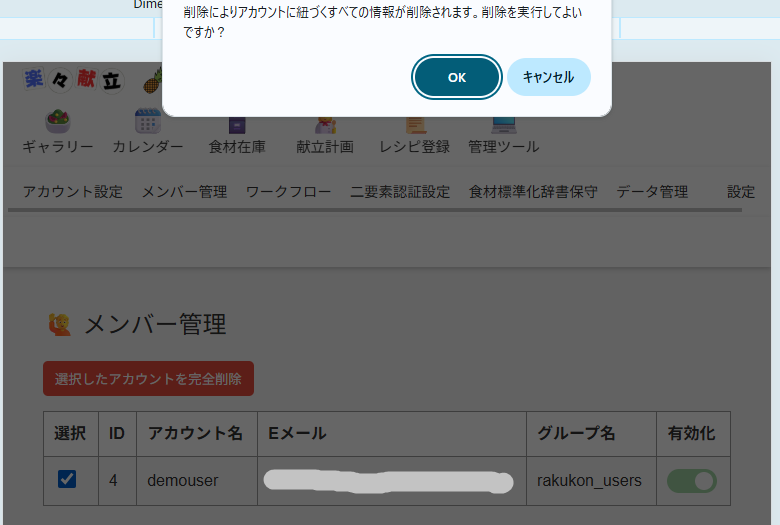Switch to メンバー管理 tab
The height and width of the screenshot is (525, 780).
[x=185, y=192]
